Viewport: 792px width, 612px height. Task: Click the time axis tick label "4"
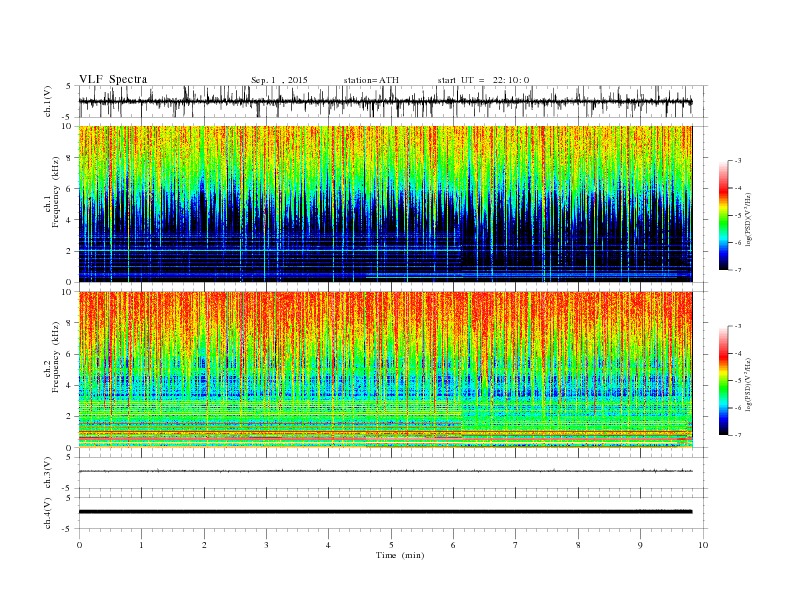point(328,545)
